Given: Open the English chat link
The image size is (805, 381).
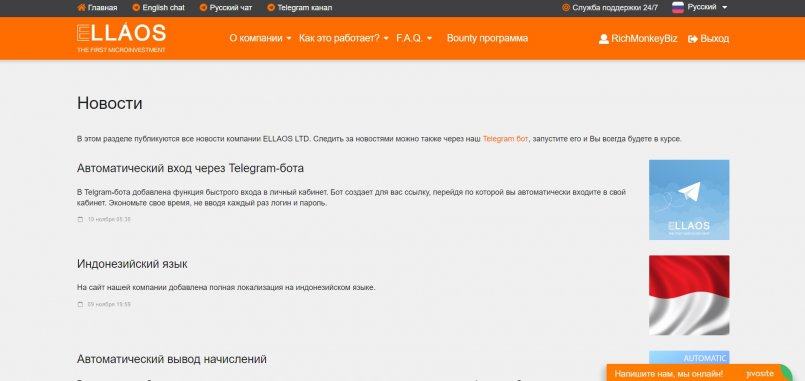Looking at the screenshot, I should click(x=163, y=8).
